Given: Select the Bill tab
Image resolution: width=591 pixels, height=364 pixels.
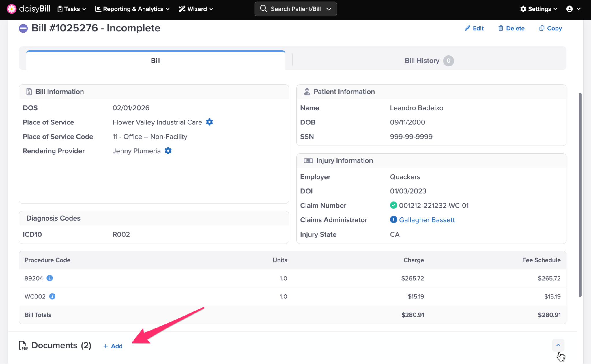Looking at the screenshot, I should pos(156,61).
